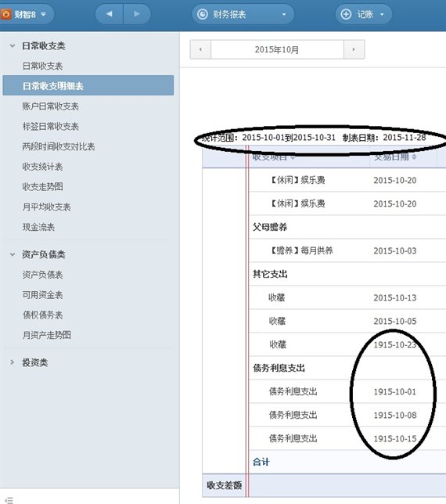Sort by 交易日期 column header
Screen dimensions: 446x504
coord(395,157)
